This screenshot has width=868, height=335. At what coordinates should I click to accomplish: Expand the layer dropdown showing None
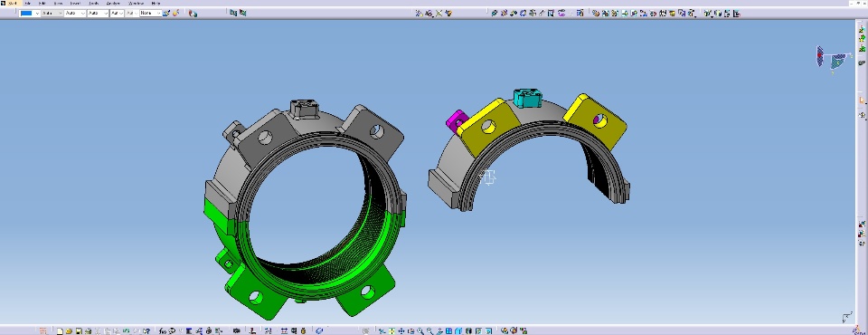click(151, 14)
